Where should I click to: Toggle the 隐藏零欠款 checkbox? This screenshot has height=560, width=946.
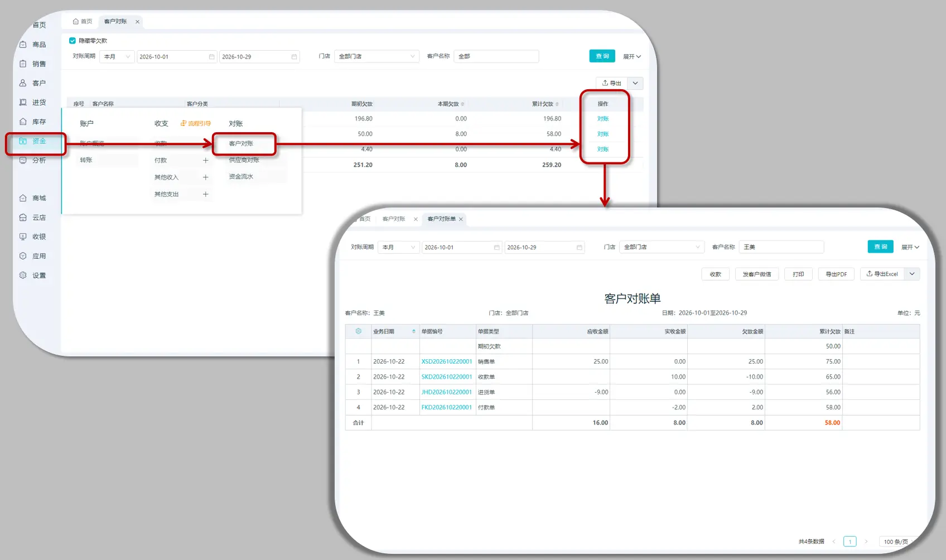[72, 41]
